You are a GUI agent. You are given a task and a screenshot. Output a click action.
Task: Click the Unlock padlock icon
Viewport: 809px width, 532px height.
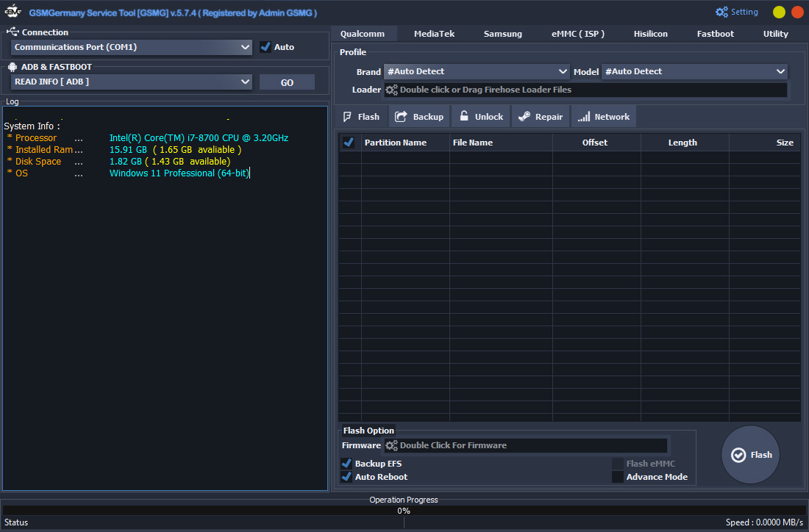464,117
